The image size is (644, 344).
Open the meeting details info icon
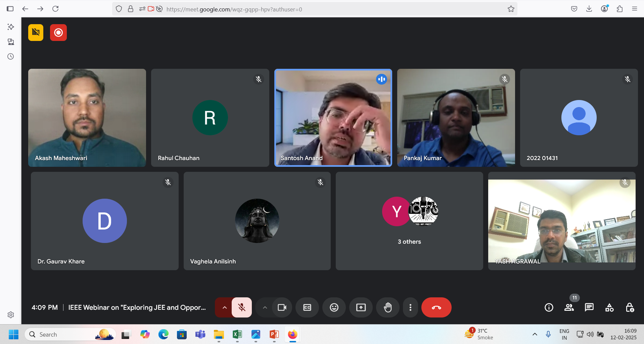pyautogui.click(x=549, y=307)
